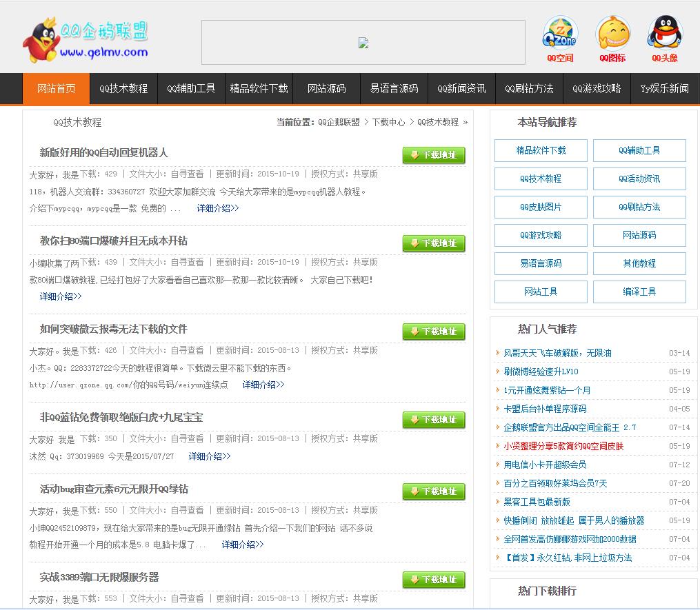
Task: Click sidebar button 编译工具
Action: pyautogui.click(x=639, y=292)
